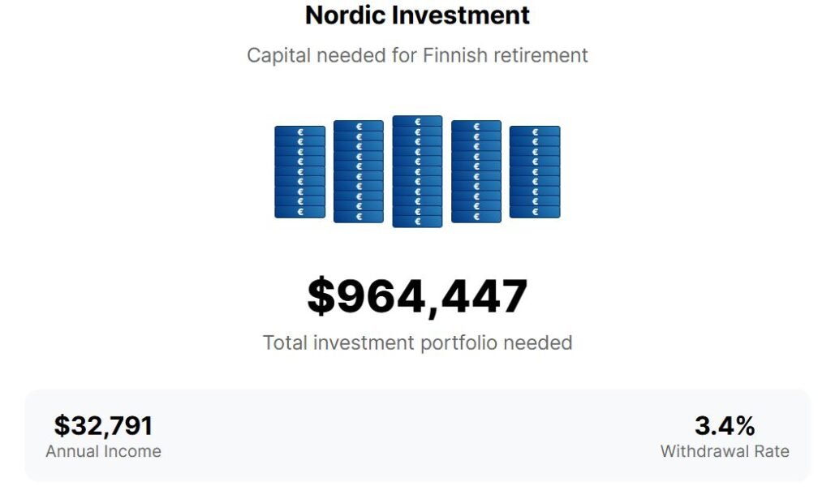Viewport: 831px width, 504px height.
Task: Select the second euro stack from left
Action: click(359, 172)
